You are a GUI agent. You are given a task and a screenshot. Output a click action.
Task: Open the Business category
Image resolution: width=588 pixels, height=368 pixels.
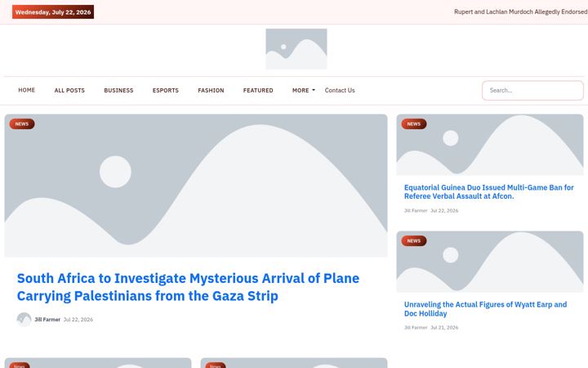tap(118, 91)
